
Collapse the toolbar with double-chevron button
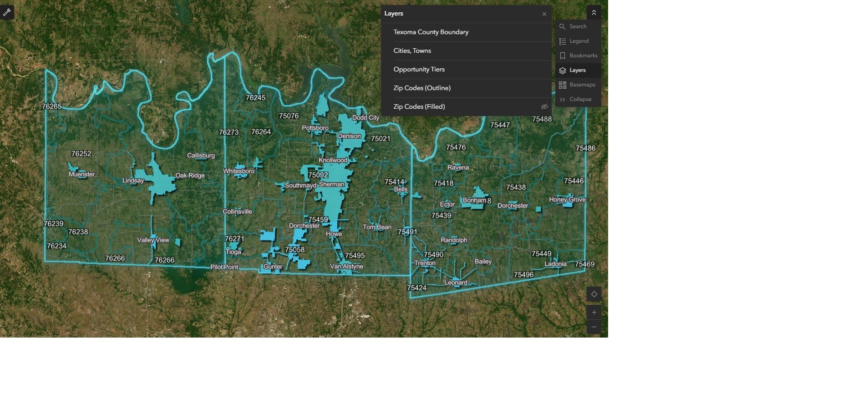(x=594, y=13)
